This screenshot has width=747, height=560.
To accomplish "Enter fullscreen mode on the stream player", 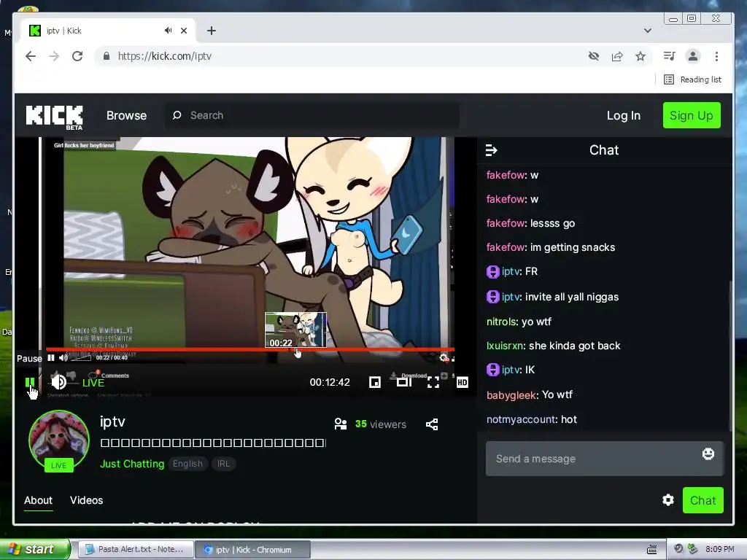I will pos(433,382).
